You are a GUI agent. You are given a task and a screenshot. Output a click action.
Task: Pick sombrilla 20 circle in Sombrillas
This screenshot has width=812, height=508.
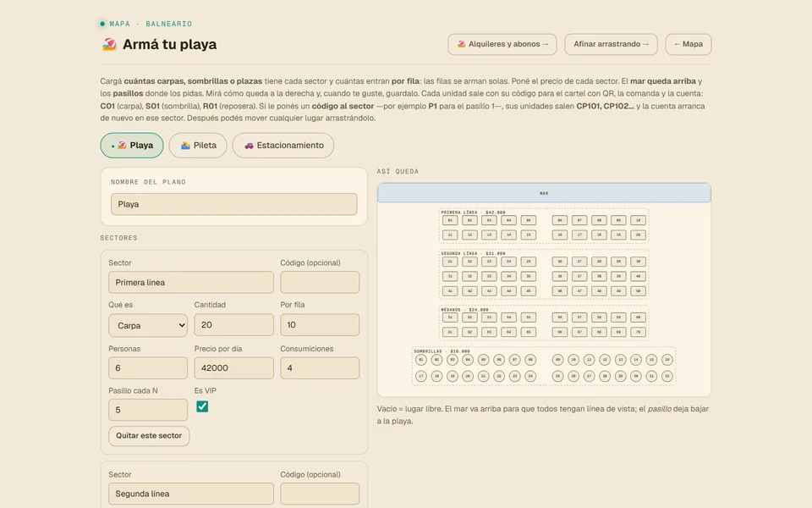click(x=468, y=376)
